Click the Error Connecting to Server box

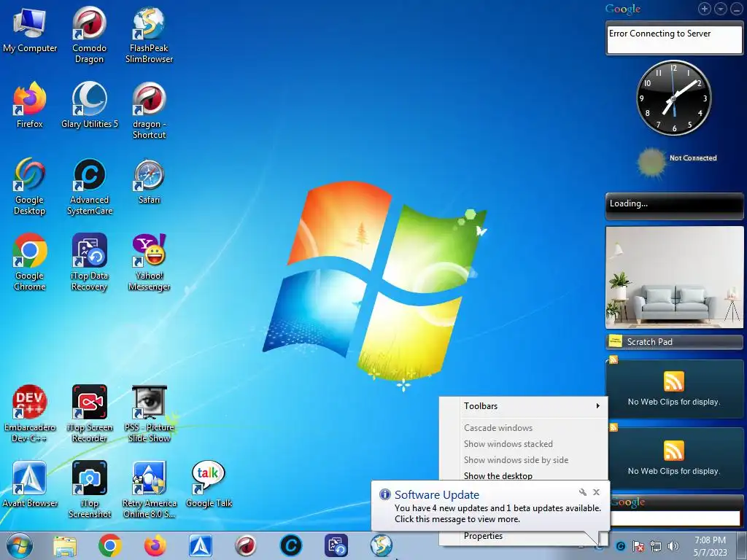tap(674, 39)
